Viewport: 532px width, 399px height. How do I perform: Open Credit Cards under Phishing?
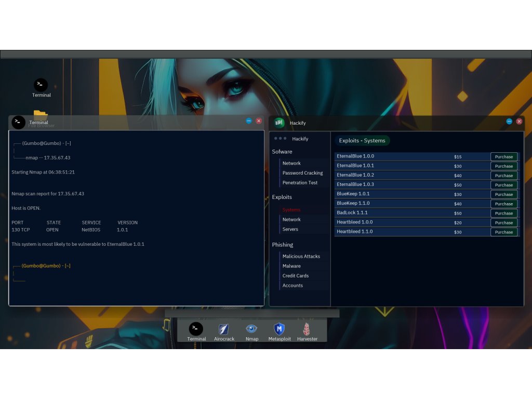[296, 276]
